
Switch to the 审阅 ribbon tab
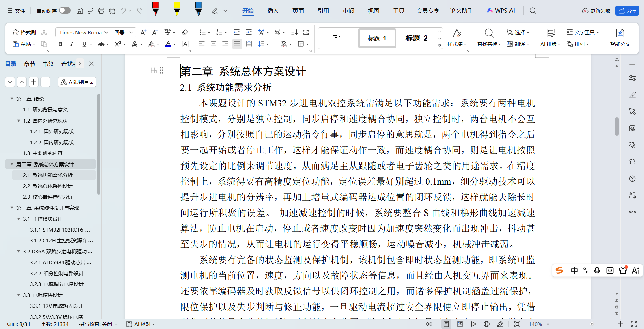(x=348, y=11)
